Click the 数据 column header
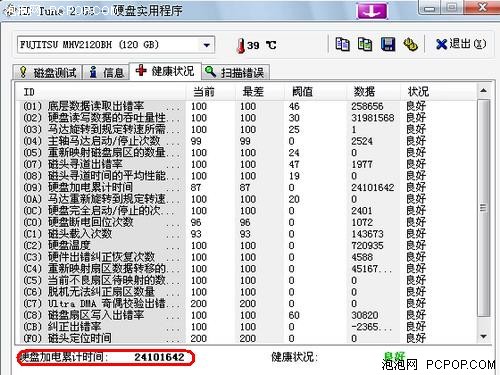Viewport: 500px width, 375px height. coord(373,92)
